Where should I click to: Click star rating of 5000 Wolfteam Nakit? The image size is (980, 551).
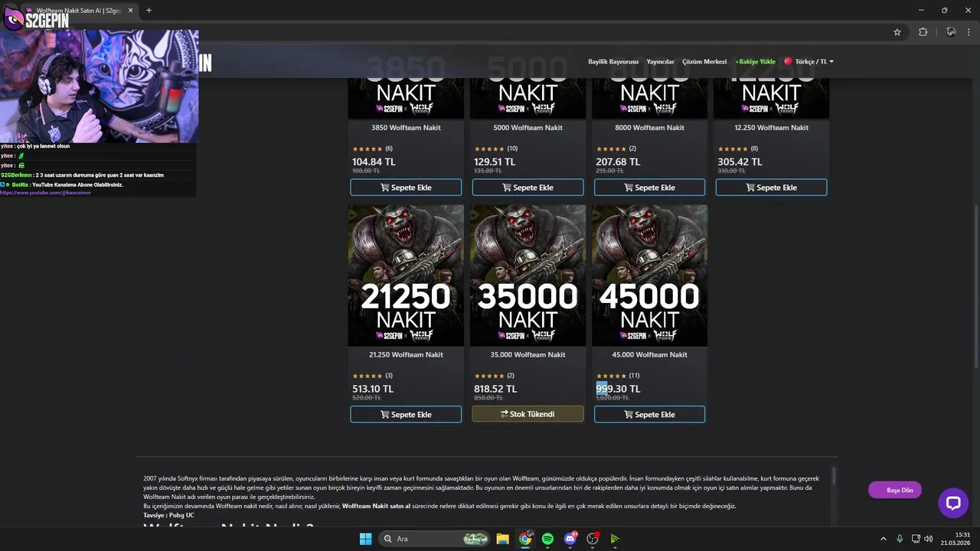(x=489, y=148)
